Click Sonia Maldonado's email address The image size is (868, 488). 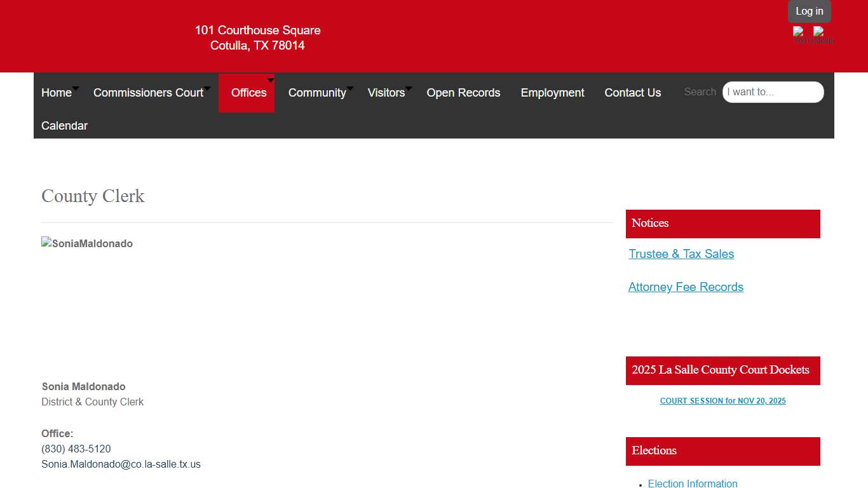121,464
